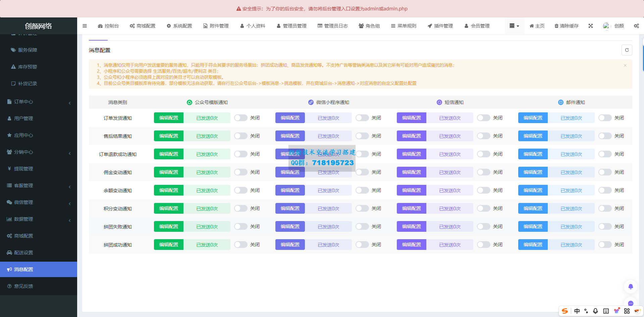Click the keyboard icon in IME toolbar
This screenshot has height=317, width=644.
coord(606,311)
